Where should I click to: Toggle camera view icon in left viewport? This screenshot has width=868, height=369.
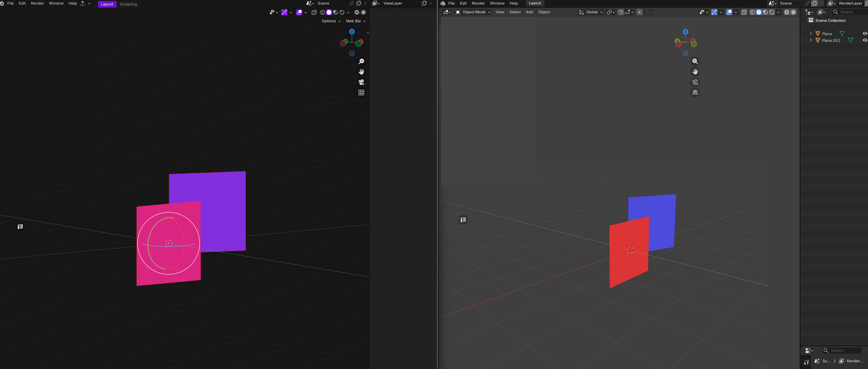(361, 82)
